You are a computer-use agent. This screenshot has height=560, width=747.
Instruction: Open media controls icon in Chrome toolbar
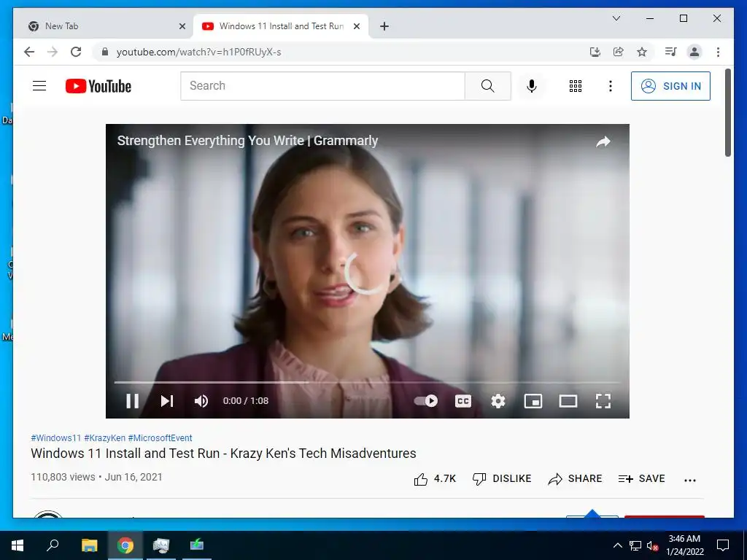671,52
